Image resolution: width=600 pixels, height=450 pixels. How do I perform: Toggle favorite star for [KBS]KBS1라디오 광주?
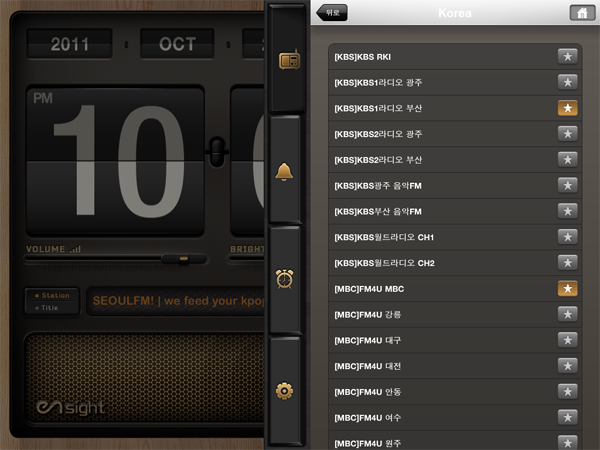pyautogui.click(x=567, y=82)
